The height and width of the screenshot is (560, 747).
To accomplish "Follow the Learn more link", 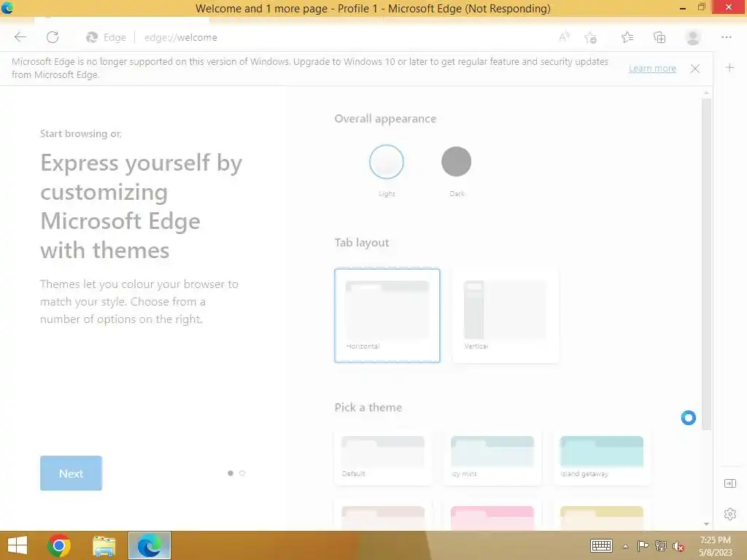I will (x=652, y=68).
